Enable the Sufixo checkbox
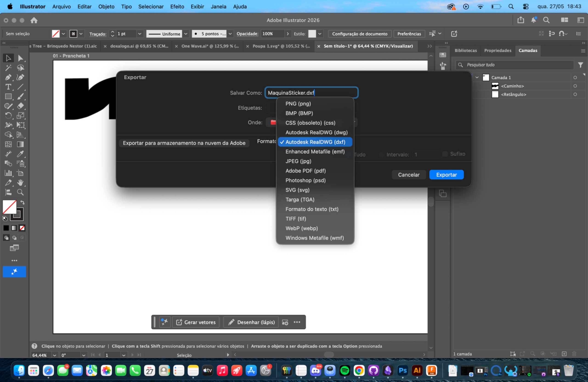The image size is (588, 382). pyautogui.click(x=445, y=154)
